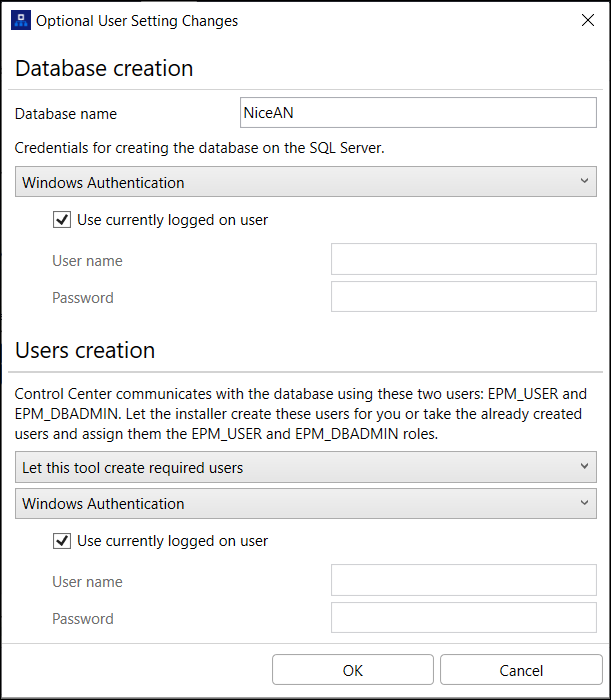This screenshot has height=700, width=611.
Task: Uncheck 'Use currently logged on user' under Database creation
Action: [62, 220]
